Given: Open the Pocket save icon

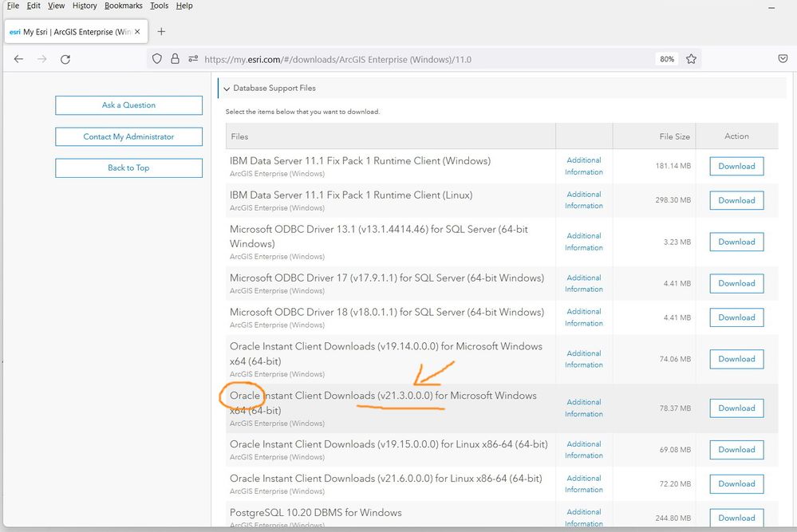Looking at the screenshot, I should (783, 59).
